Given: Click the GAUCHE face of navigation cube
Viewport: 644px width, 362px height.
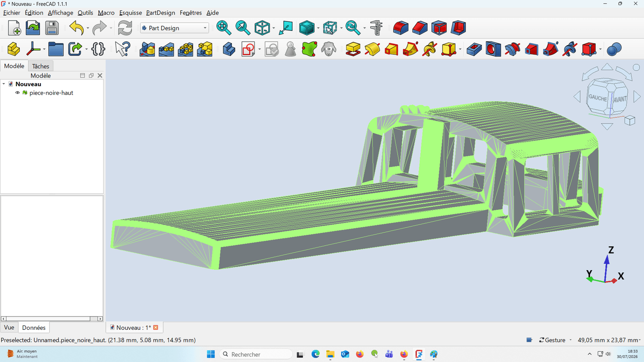Looking at the screenshot, I should [598, 98].
